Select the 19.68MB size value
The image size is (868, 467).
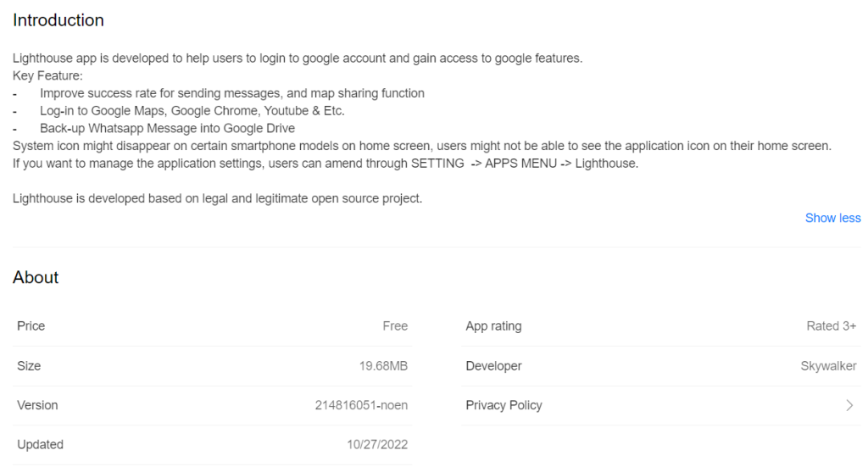383,366
